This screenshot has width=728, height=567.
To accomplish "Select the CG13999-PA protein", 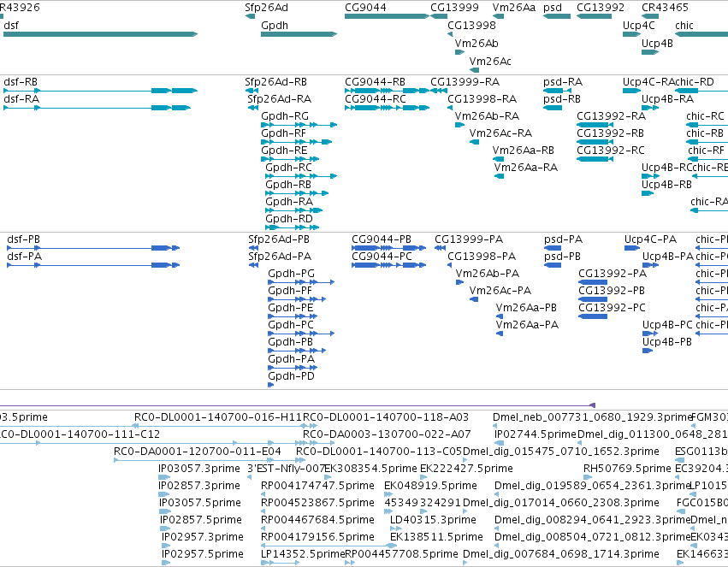I will (441, 248).
